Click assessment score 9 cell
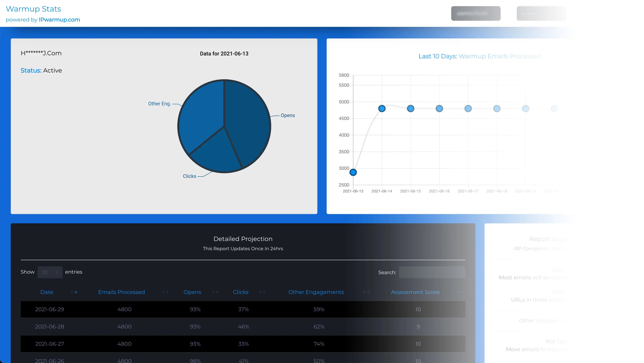Image resolution: width=644 pixels, height=363 pixels. (x=418, y=327)
